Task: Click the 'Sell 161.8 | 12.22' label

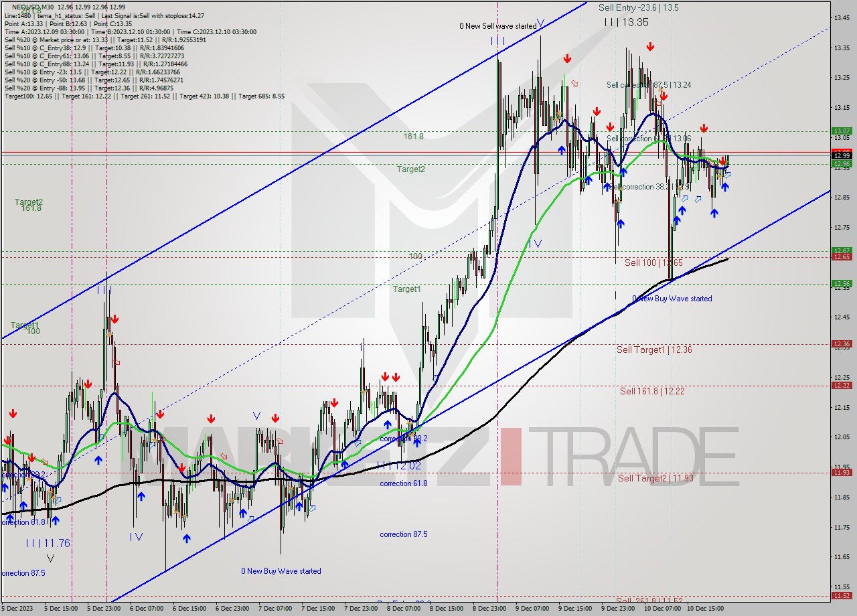Action: 652,391
